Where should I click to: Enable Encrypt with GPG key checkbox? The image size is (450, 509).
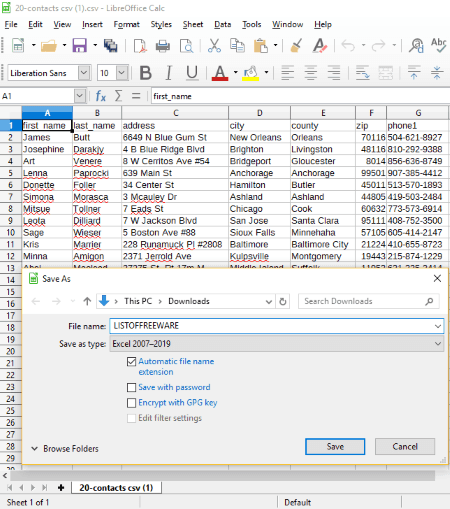pyautogui.click(x=131, y=403)
